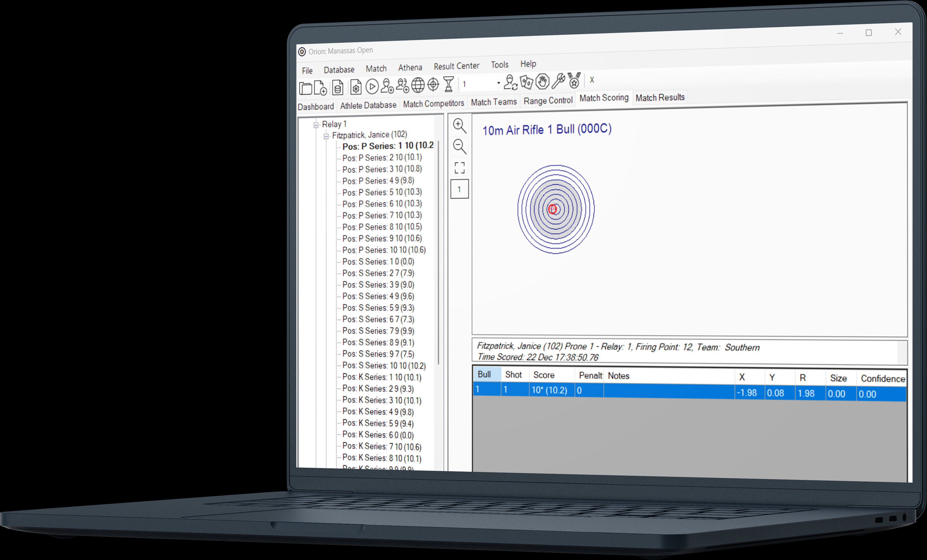The width and height of the screenshot is (927, 560).
Task: Select Pos: K Series: 6 0 (0.0)
Action: coord(378,434)
